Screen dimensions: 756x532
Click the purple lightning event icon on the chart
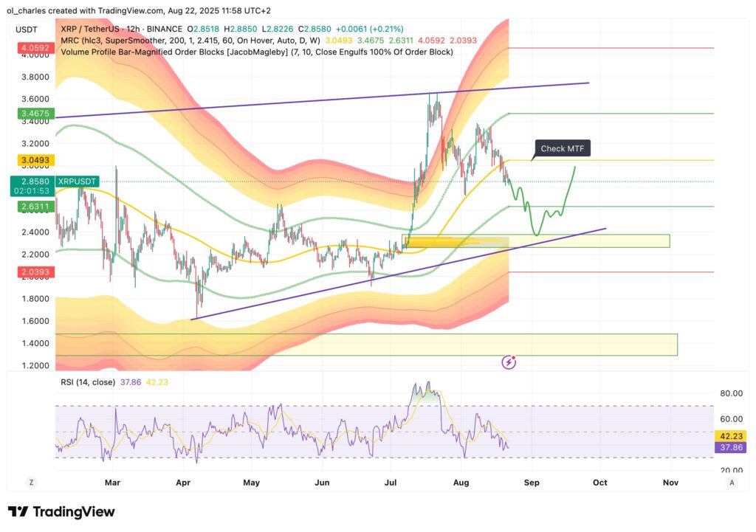point(509,361)
